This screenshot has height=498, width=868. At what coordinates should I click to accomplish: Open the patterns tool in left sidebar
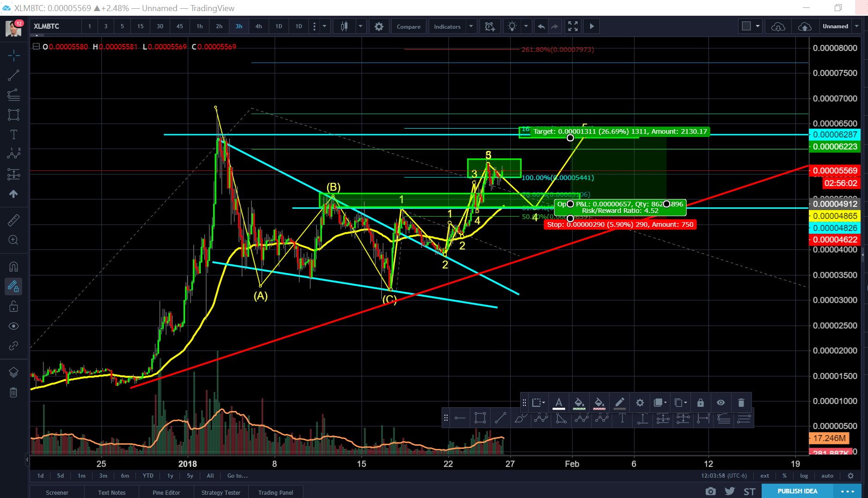(x=13, y=154)
